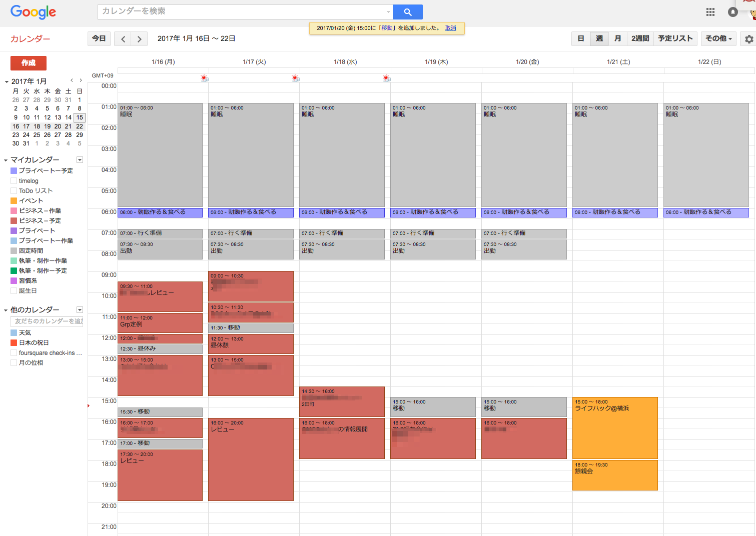Open the notifications bell
Screen dimensions: 756x536
[732, 12]
